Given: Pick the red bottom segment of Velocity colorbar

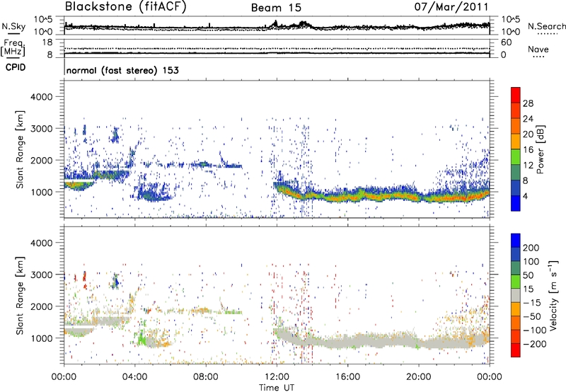Looking at the screenshot, I should (516, 350).
